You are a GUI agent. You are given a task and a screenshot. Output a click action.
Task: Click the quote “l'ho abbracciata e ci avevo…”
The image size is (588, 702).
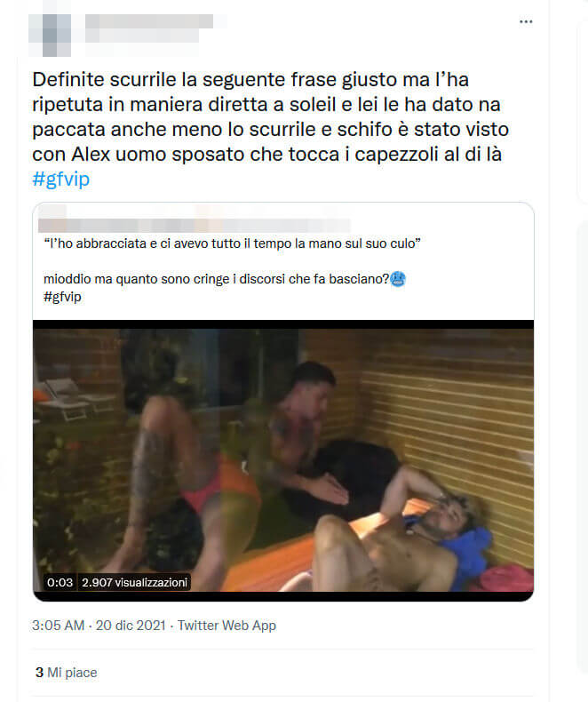coord(232,243)
